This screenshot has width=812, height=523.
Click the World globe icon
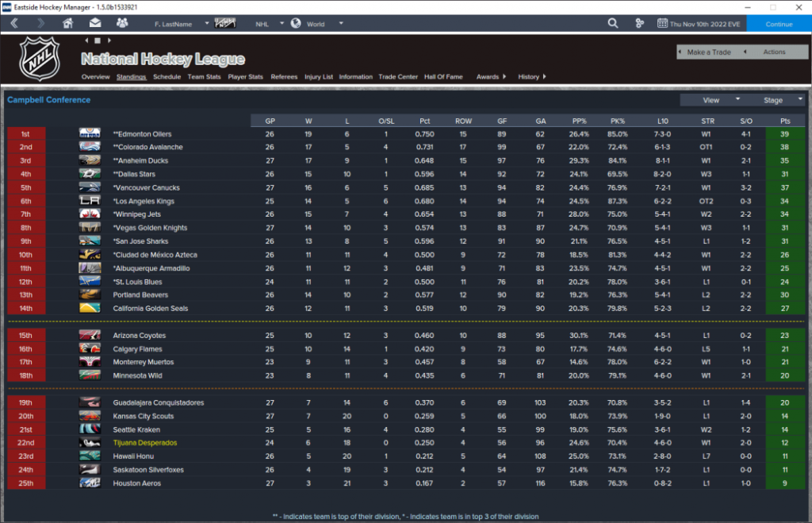296,24
